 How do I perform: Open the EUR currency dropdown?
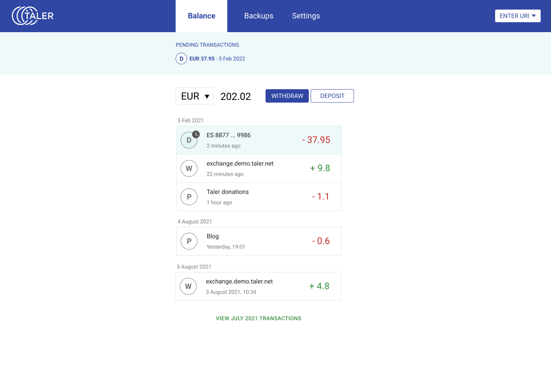click(195, 96)
